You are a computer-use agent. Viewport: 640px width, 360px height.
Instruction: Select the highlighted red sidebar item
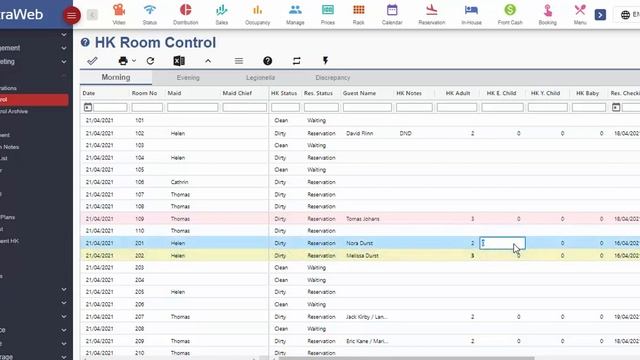point(34,100)
